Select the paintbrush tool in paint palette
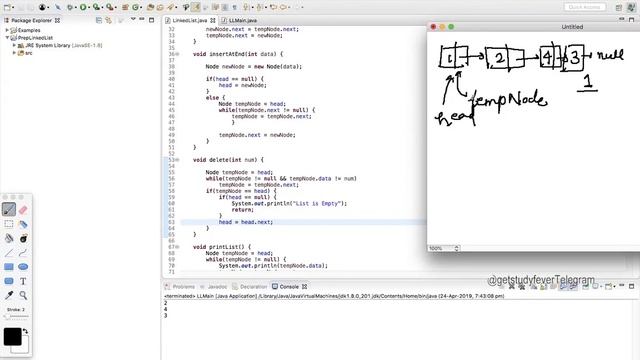Image resolution: width=640 pixels, height=360 pixels. [9, 209]
